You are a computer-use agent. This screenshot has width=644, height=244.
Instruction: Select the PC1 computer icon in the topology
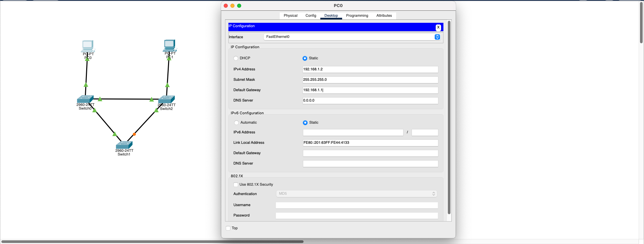click(170, 46)
